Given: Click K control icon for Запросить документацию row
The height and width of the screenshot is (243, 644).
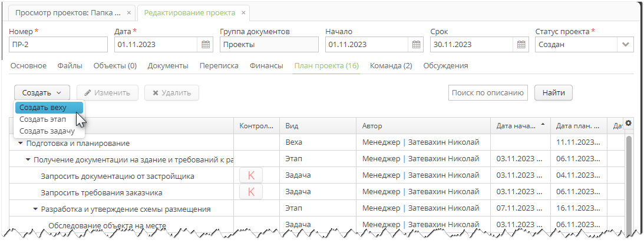Looking at the screenshot, I should [x=250, y=176].
